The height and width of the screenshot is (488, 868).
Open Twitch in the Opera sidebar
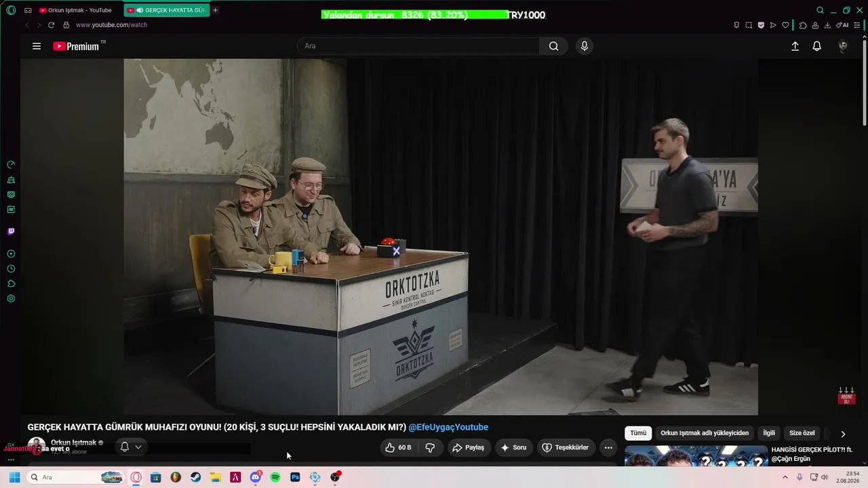[x=11, y=231]
